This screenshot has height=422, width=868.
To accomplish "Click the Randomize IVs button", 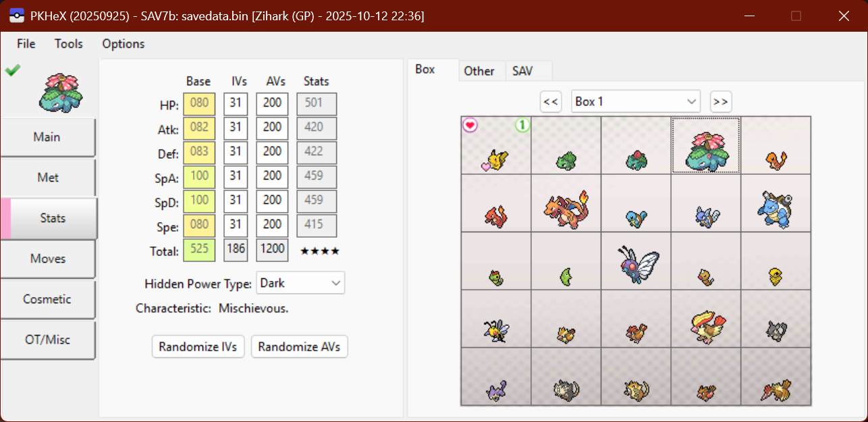I will click(198, 347).
